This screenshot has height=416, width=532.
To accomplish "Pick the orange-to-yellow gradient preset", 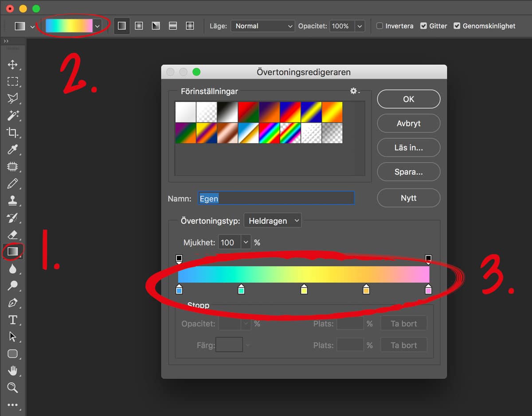I will pyautogui.click(x=332, y=112).
